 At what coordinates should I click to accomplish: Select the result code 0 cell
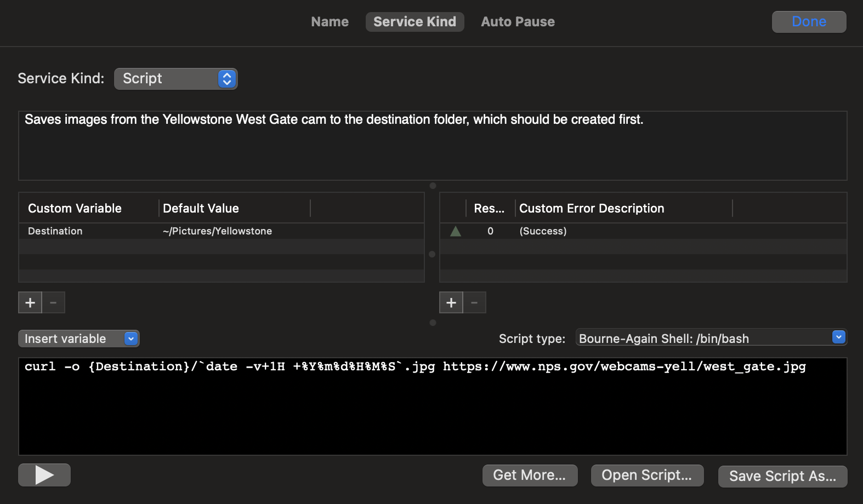pyautogui.click(x=490, y=231)
